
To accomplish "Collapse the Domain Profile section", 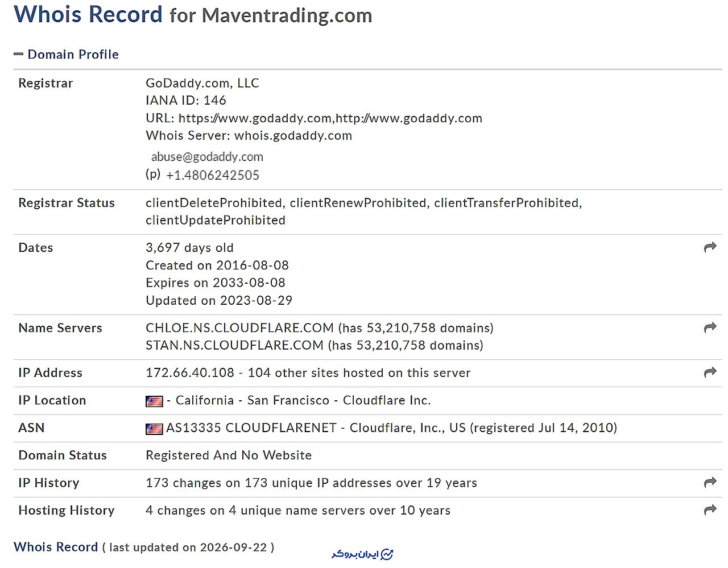I will click(x=18, y=55).
